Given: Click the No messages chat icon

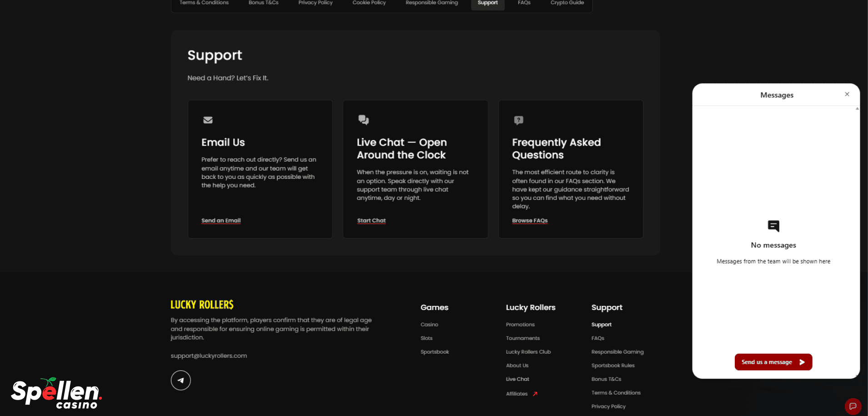Looking at the screenshot, I should [773, 226].
